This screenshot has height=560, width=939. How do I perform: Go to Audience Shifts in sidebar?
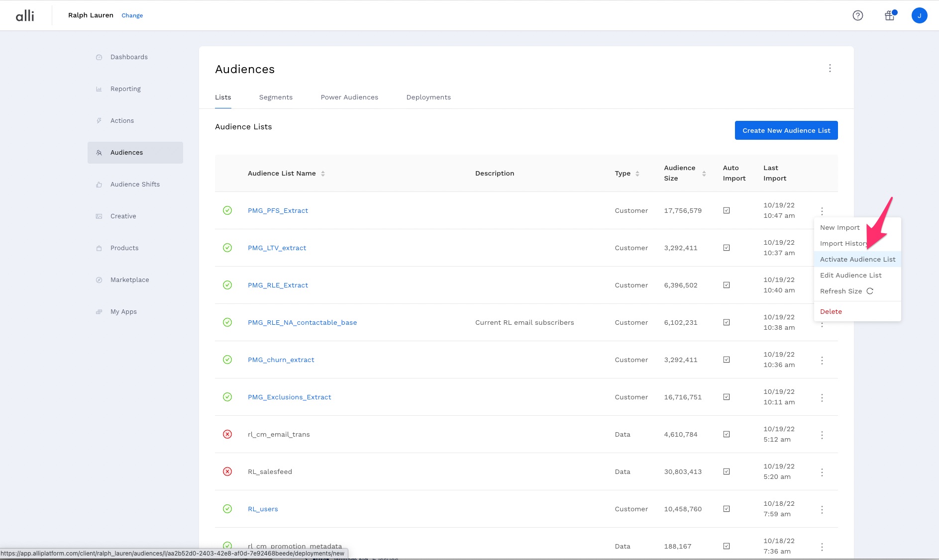pos(135,185)
